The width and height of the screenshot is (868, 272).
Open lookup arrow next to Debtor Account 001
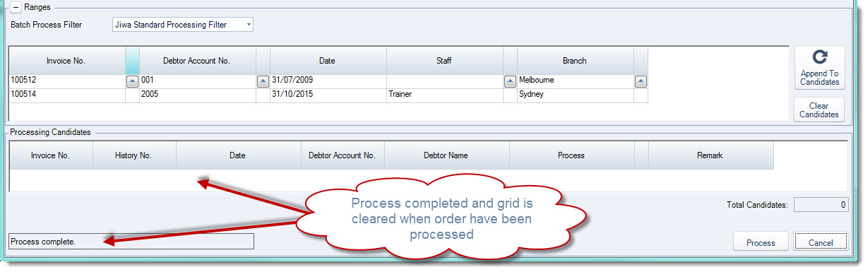(263, 81)
